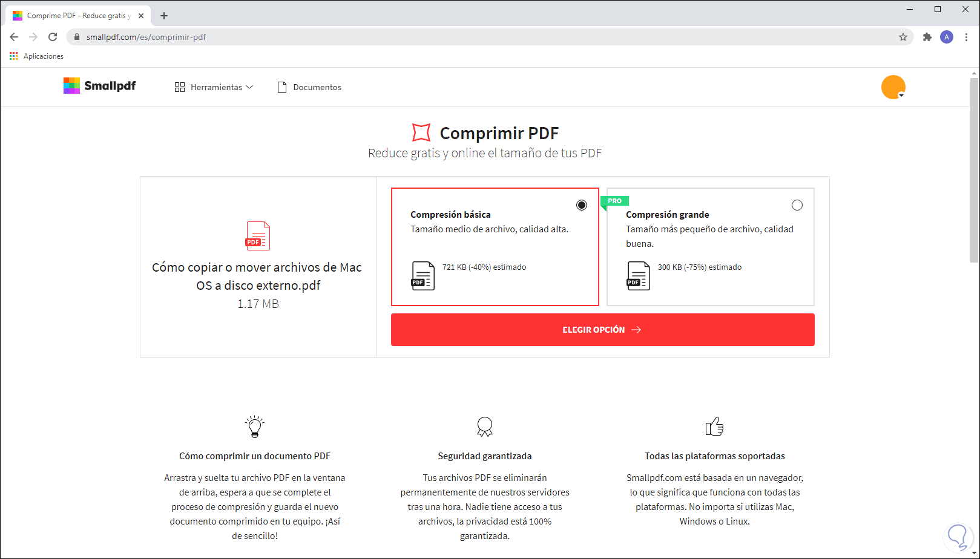The height and width of the screenshot is (559, 980).
Task: Click the apps grid icon in bookmarks bar
Action: tap(14, 56)
